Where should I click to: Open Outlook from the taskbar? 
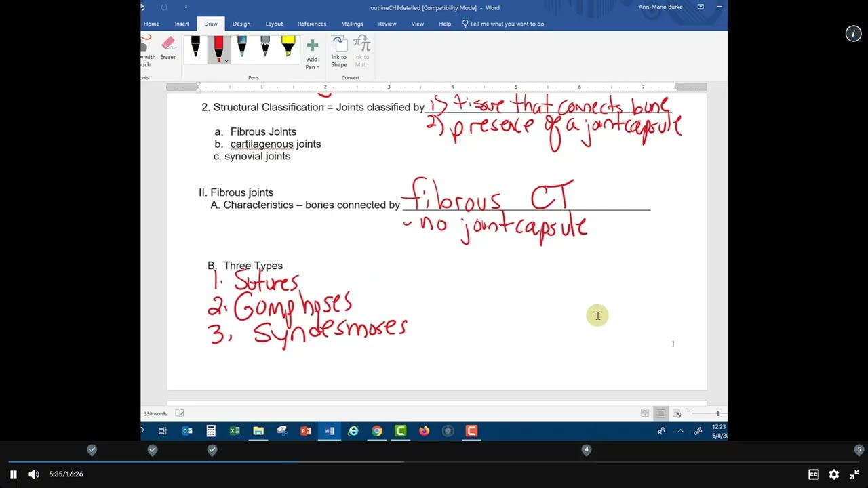[x=187, y=431]
